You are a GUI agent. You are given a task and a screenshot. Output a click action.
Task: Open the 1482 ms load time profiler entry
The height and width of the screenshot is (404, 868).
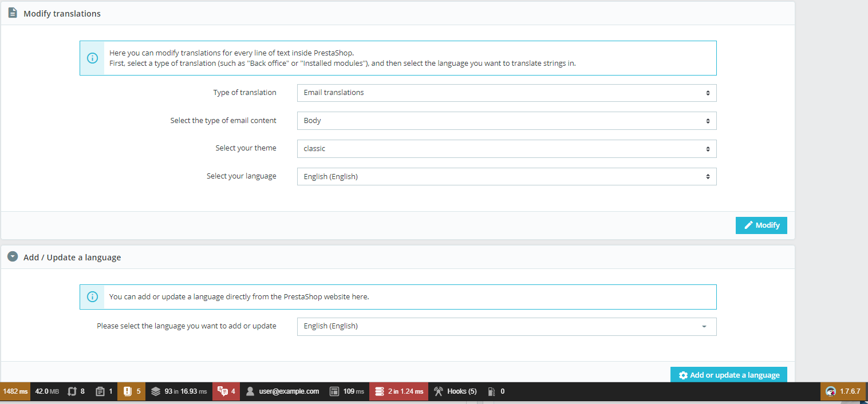(15, 391)
